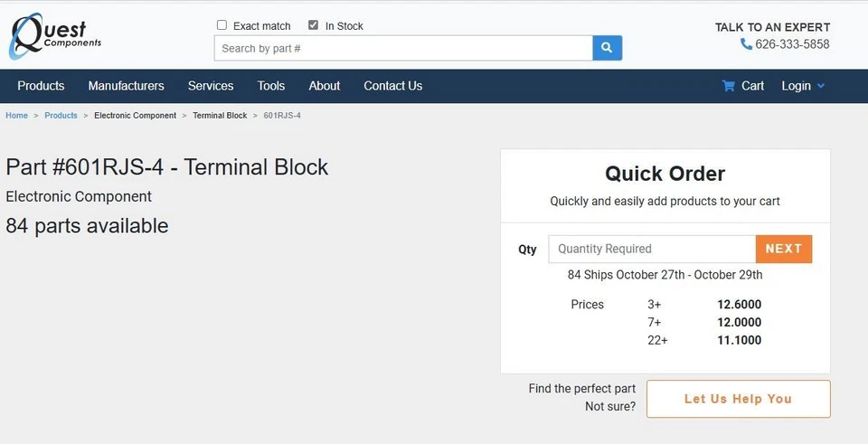Select the Services menu item
Image resolution: width=868 pixels, height=444 pixels.
click(211, 86)
